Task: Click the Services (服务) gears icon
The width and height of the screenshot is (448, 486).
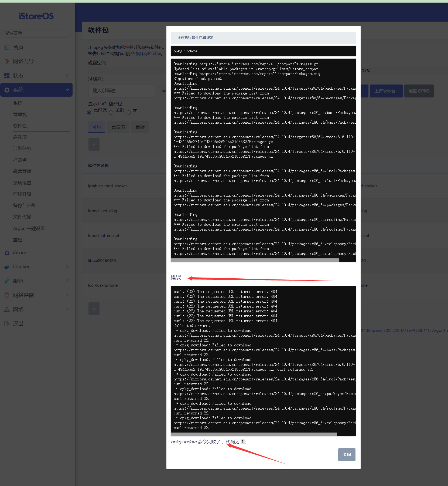Action: 7,281
